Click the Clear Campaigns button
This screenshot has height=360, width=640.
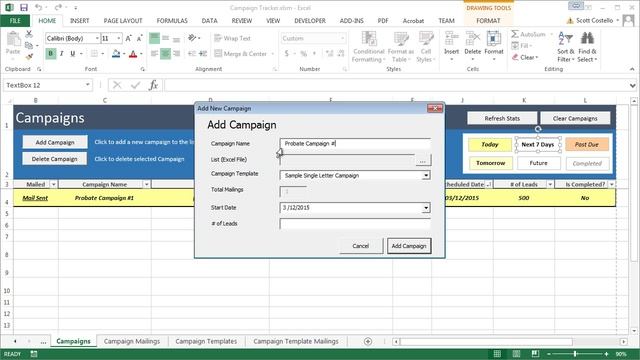[x=575, y=118]
